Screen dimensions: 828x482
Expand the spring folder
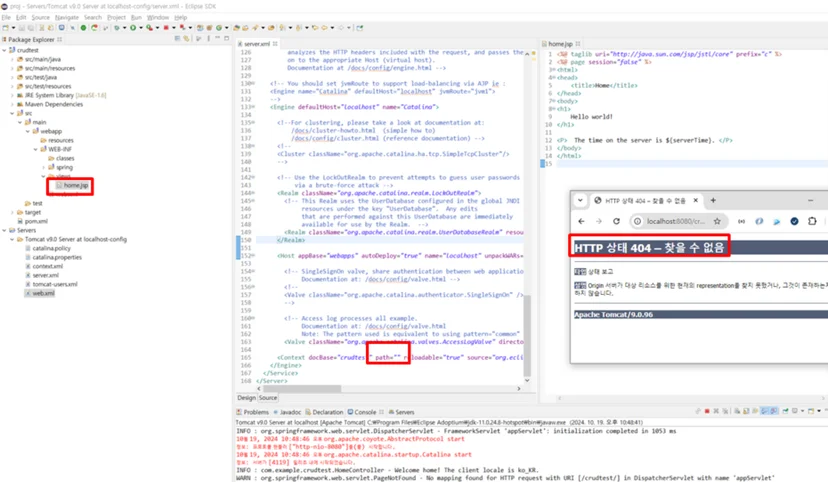point(44,167)
